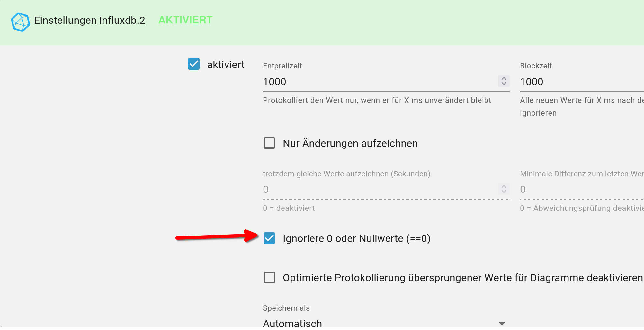Click the 'Nur Änderungen aufzeichnen' label text
This screenshot has height=330, width=644.
[350, 143]
